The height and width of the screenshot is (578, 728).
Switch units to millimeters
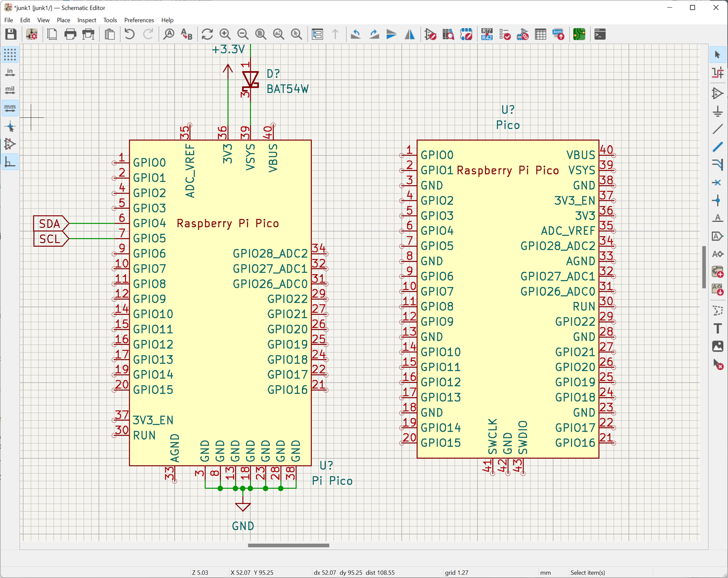10,108
